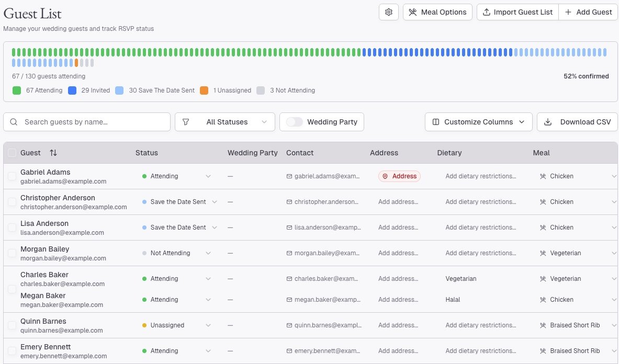619x364 pixels.
Task: Click utensils icon in Morgan Bailey's meal
Action: pos(543,253)
